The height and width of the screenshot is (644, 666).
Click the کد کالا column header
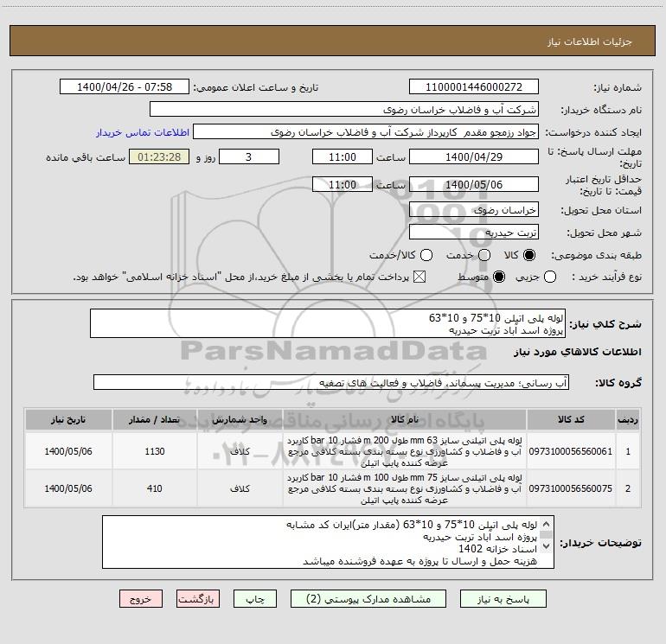point(571,420)
